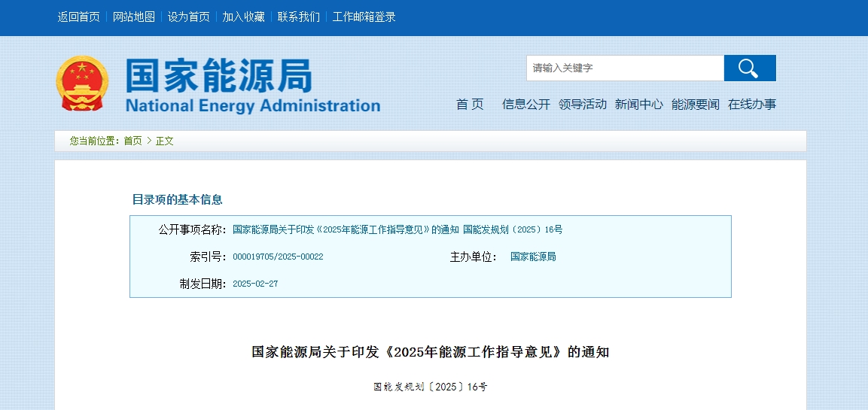The width and height of the screenshot is (868, 410).
Task: Click 首页 in the breadcrumb trail
Action: (132, 141)
